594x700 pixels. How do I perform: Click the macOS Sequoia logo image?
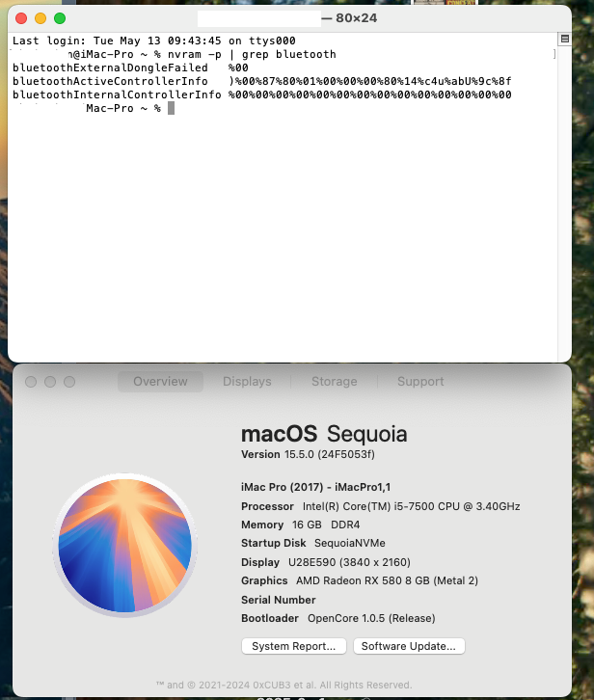tap(125, 545)
